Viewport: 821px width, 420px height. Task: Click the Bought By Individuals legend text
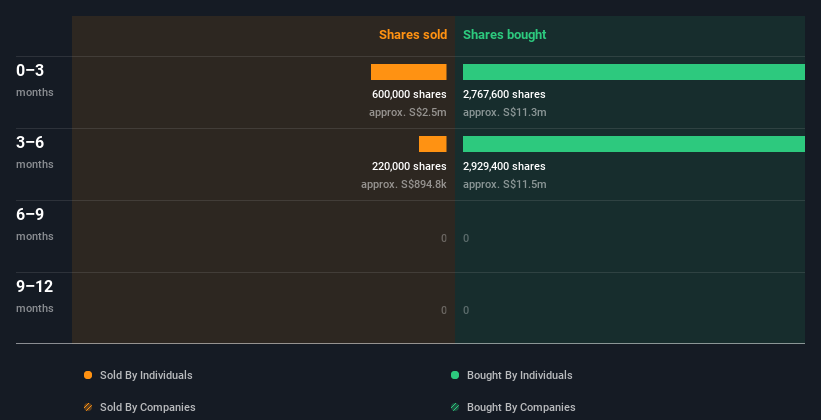(x=519, y=375)
